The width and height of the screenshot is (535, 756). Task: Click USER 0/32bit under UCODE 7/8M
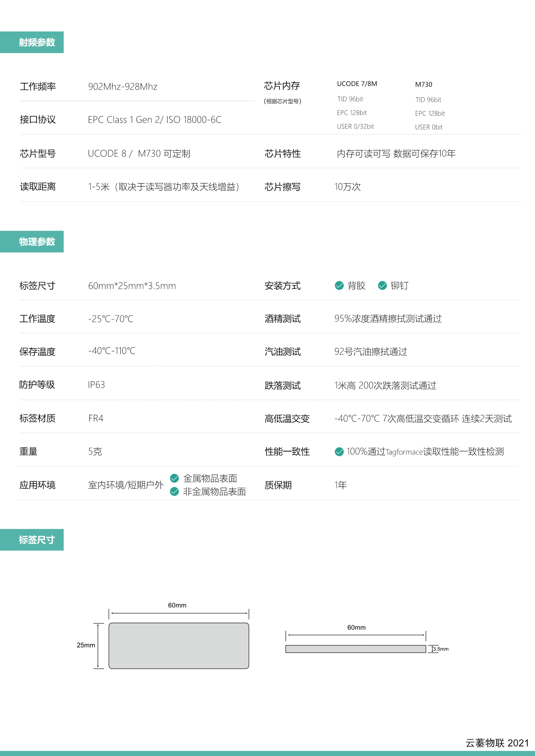[355, 126]
